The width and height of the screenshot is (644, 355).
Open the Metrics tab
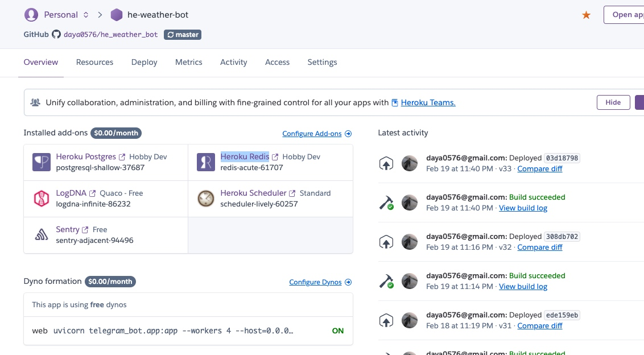(188, 62)
